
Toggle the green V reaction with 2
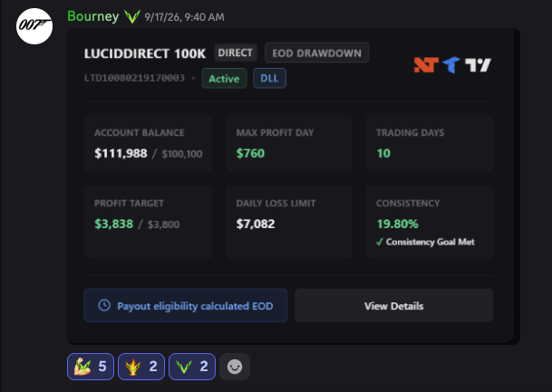[192, 367]
